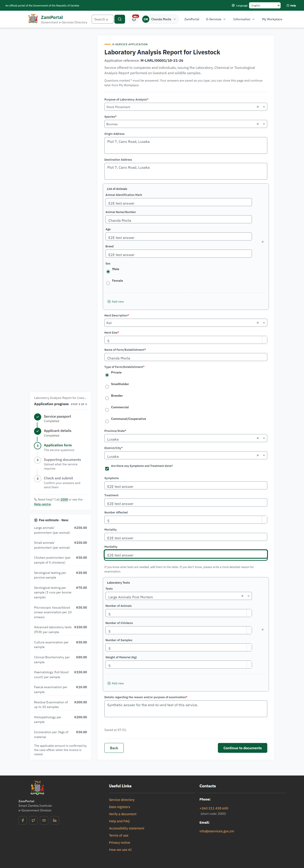Select the Breeder farm type
The image size is (304, 868).
tap(107, 398)
